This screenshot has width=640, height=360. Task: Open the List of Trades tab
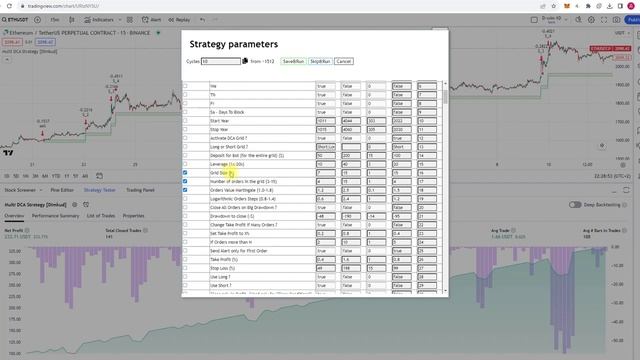pyautogui.click(x=101, y=216)
